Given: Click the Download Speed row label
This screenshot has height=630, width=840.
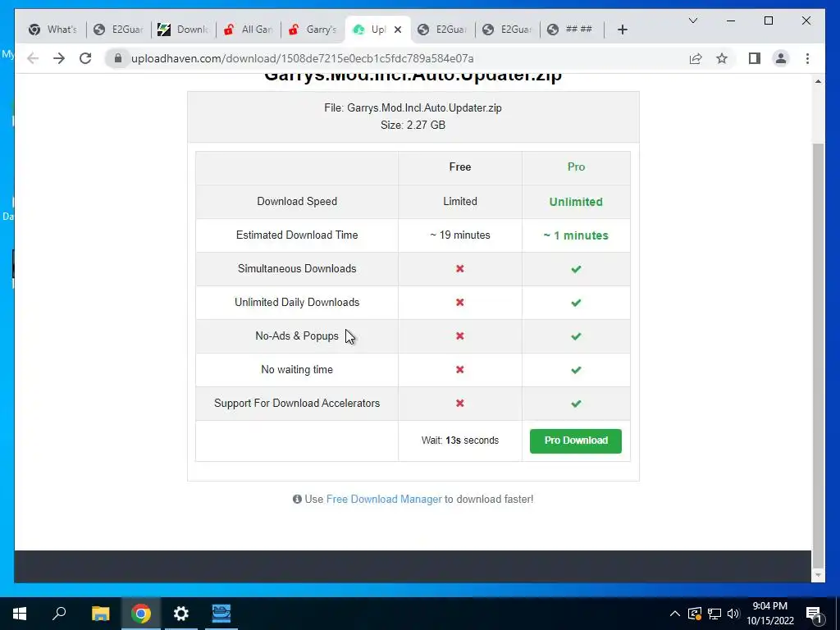Looking at the screenshot, I should point(297,202).
